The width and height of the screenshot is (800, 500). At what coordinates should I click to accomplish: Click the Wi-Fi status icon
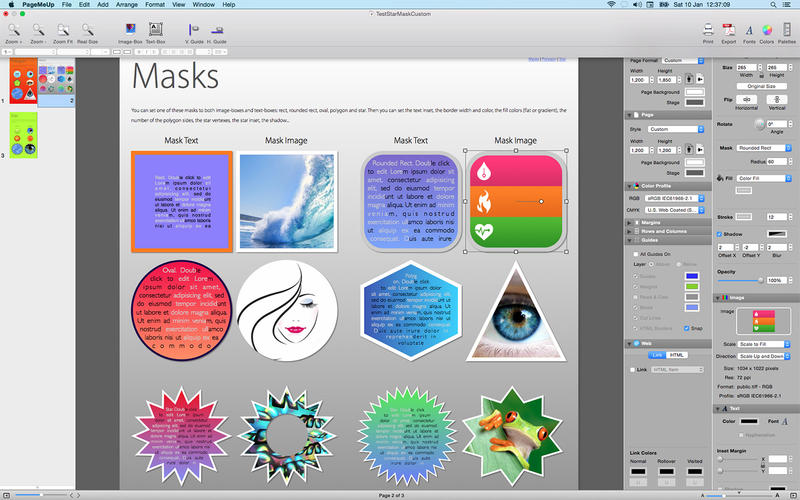coord(611,5)
